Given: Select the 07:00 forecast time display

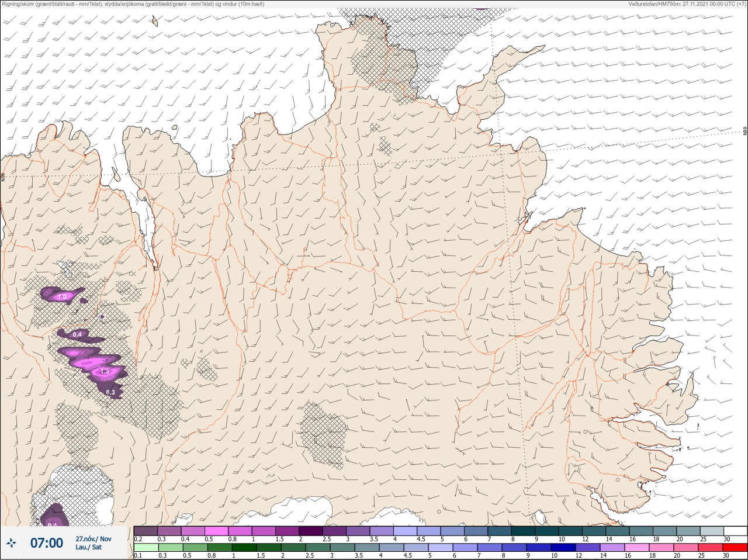Looking at the screenshot, I should pos(47,543).
